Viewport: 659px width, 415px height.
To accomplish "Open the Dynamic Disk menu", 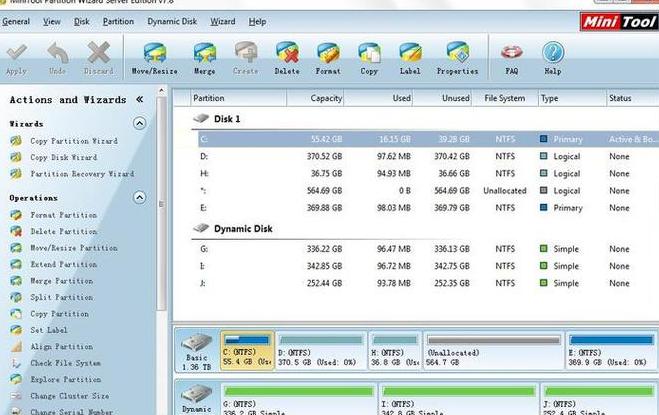I will (x=172, y=21).
